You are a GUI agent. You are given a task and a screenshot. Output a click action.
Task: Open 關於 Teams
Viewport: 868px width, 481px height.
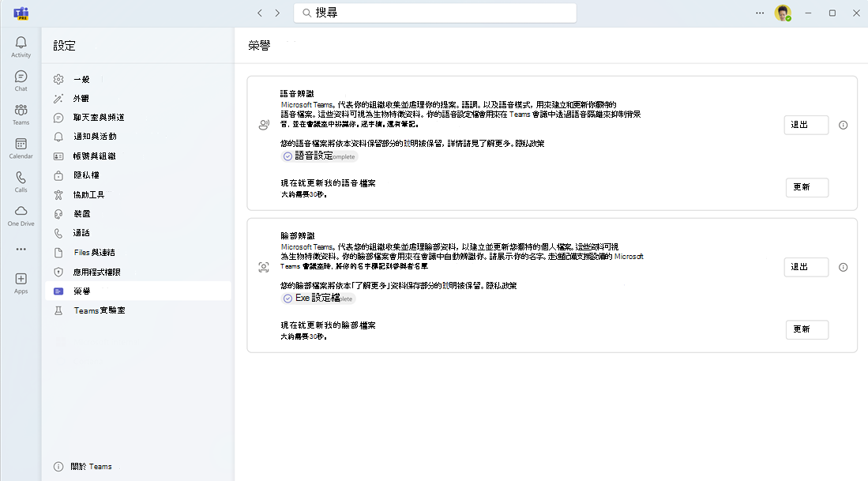click(x=83, y=467)
